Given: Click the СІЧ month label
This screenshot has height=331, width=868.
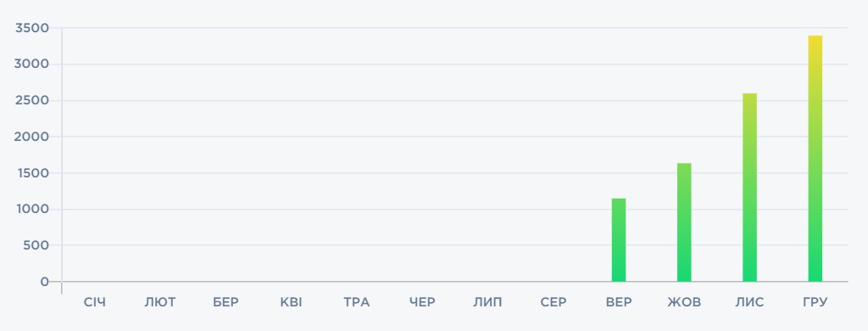Looking at the screenshot, I should [95, 302].
